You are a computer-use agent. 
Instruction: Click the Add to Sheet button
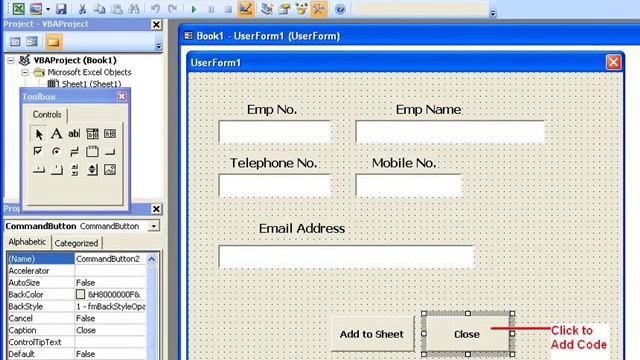[372, 334]
